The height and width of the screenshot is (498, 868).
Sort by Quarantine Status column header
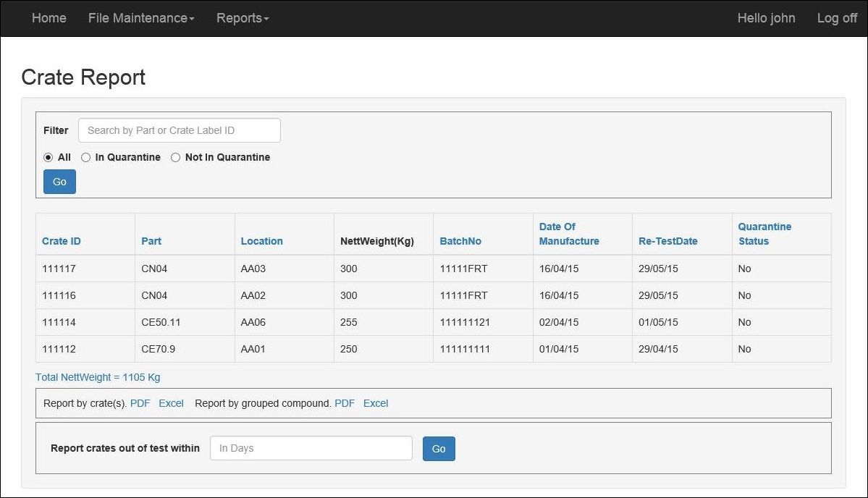(x=764, y=234)
